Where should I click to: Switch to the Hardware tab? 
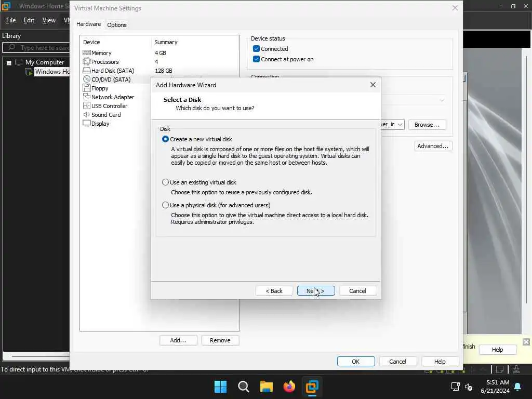point(88,24)
